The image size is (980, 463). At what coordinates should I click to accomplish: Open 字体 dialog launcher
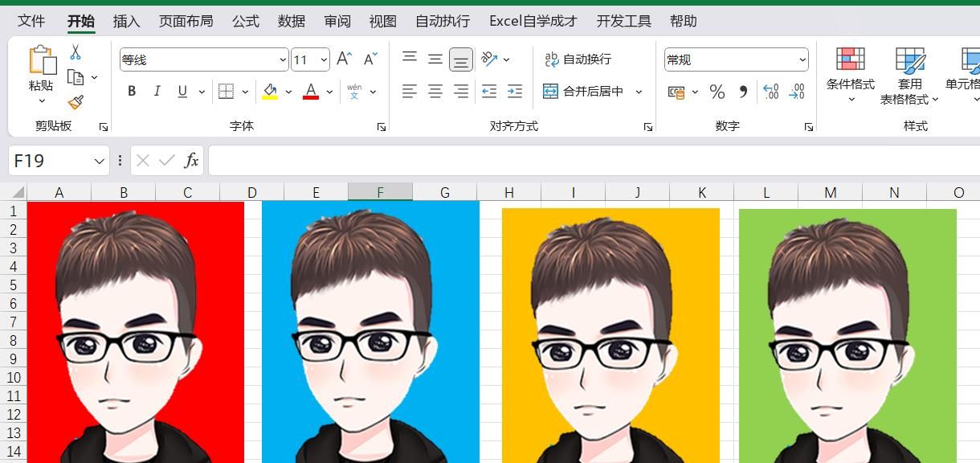coord(382,127)
